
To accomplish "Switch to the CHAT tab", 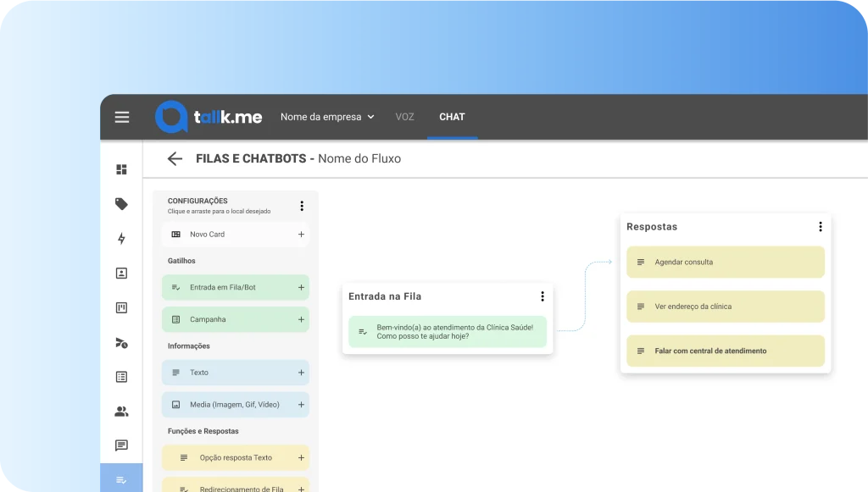I will pyautogui.click(x=452, y=117).
